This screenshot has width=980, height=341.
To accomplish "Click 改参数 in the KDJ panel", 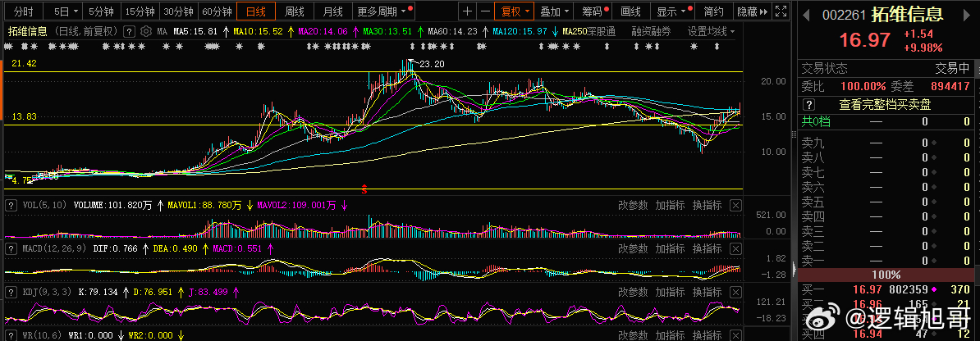I will pos(633,292).
